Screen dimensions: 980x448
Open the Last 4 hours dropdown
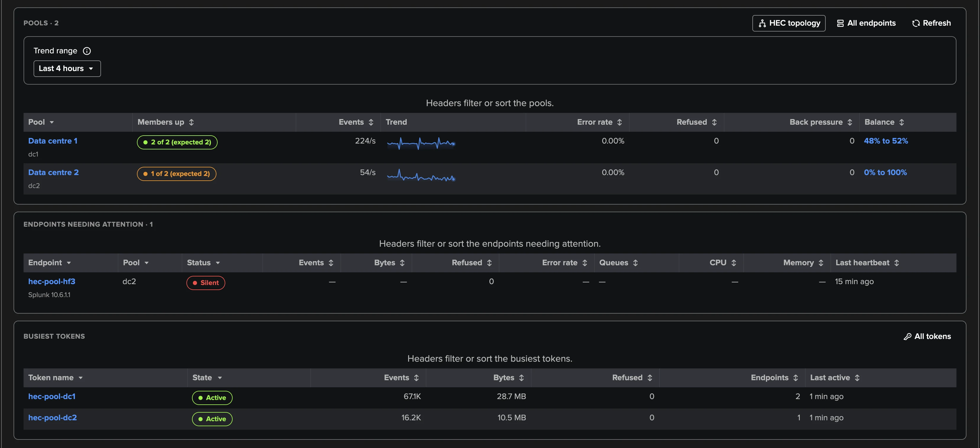(67, 68)
